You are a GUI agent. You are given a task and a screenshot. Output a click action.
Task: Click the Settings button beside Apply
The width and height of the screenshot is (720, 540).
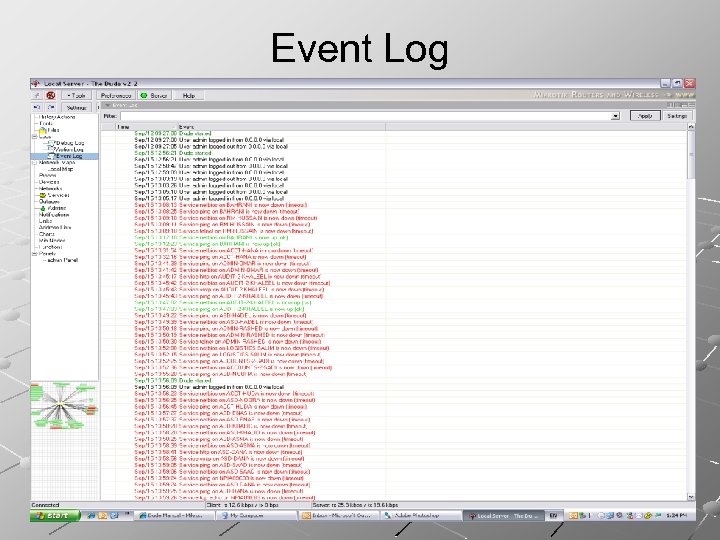pos(677,116)
